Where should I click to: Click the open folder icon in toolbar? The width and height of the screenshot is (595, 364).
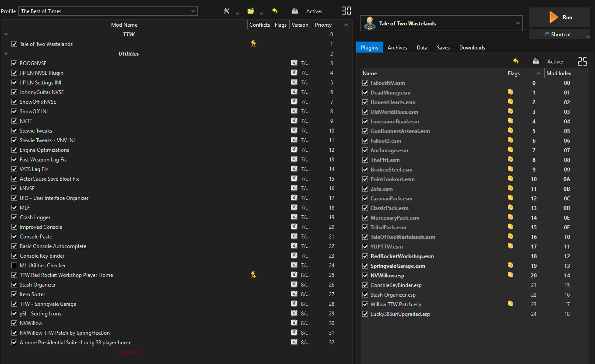[251, 11]
